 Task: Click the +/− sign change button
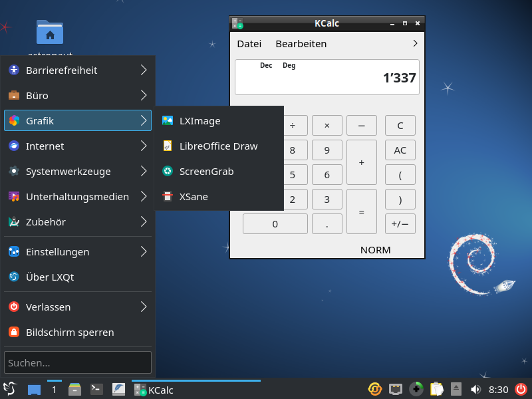click(400, 224)
